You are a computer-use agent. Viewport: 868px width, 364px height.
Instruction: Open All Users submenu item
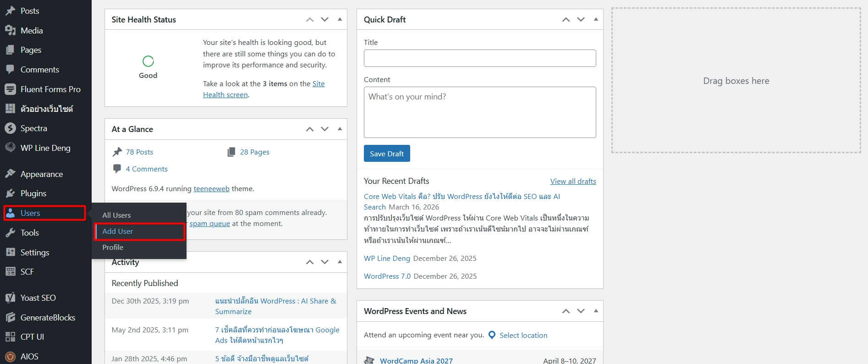116,215
